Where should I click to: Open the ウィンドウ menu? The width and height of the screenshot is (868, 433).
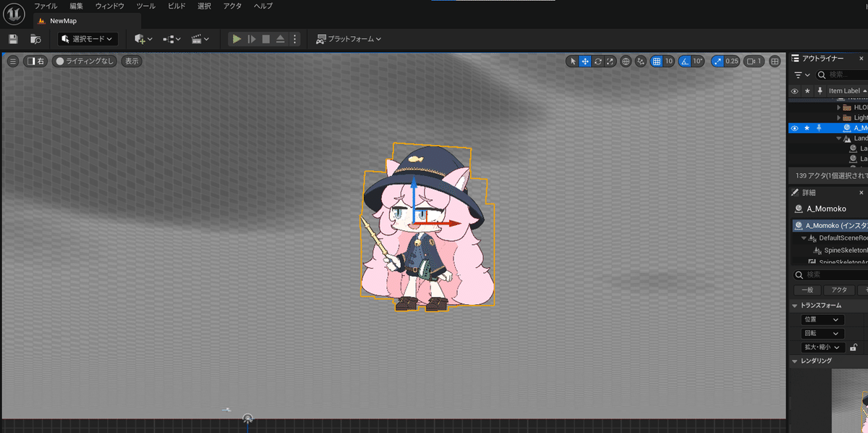click(x=109, y=6)
